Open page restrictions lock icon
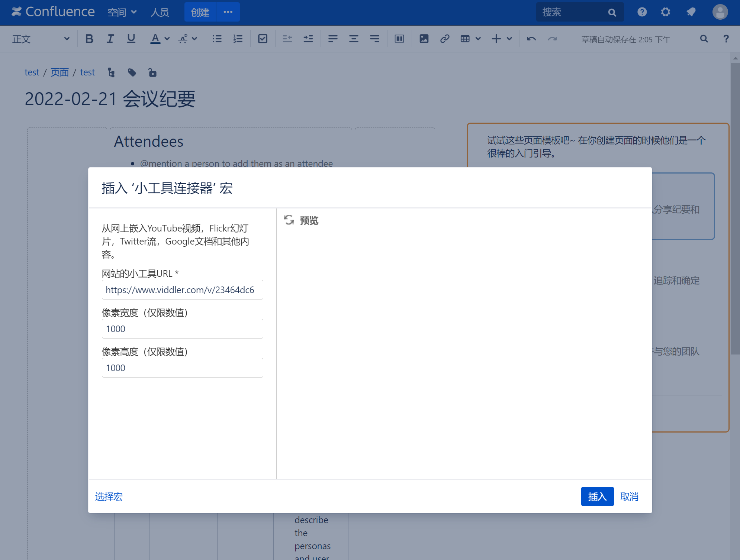740x560 pixels. (152, 72)
